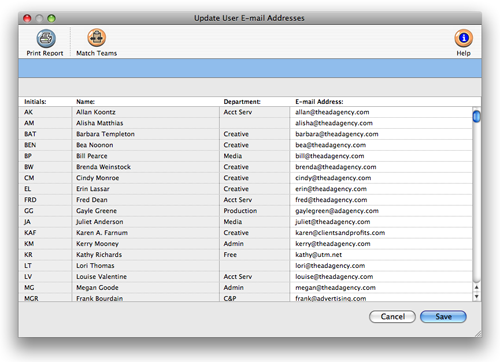The height and width of the screenshot is (362, 500).
Task: Click the name Louise Valentine
Action: 101,277
